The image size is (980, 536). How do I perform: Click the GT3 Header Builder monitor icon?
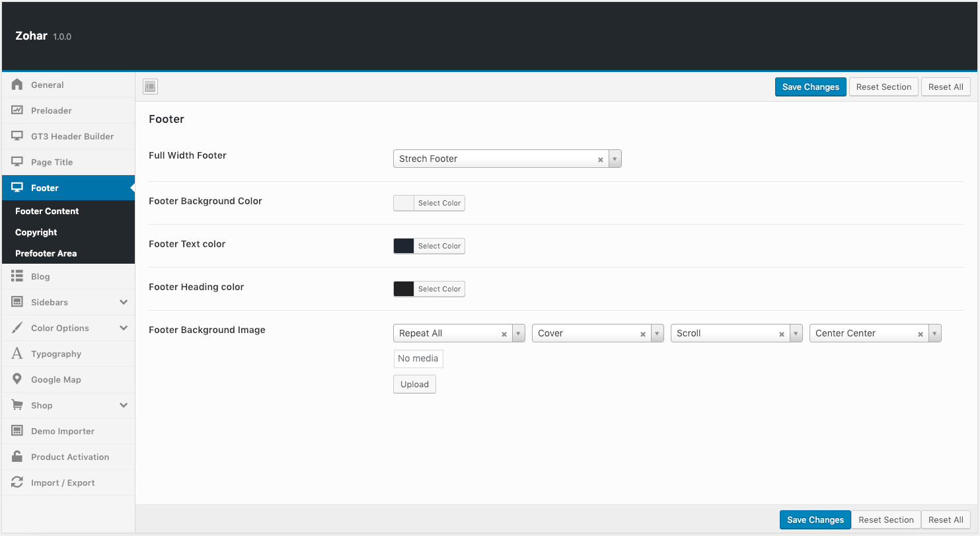(17, 136)
